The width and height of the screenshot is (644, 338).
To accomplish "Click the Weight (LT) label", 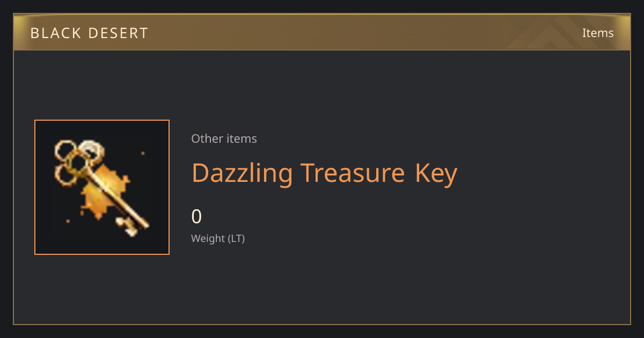I will 218,238.
